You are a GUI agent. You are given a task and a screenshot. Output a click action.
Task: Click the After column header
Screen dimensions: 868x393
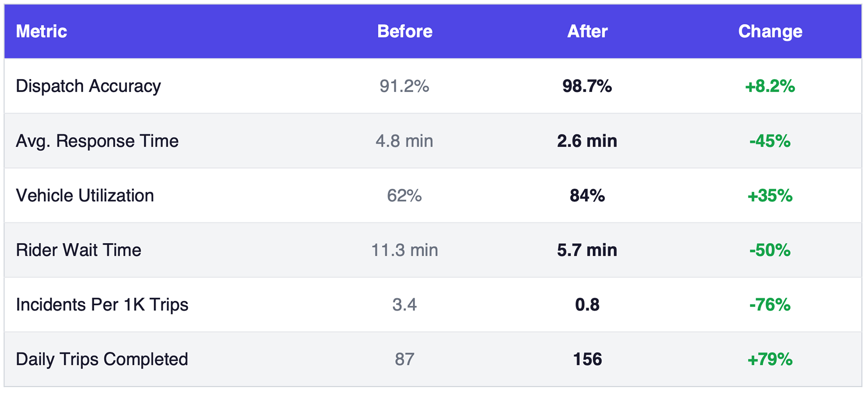[x=587, y=32]
